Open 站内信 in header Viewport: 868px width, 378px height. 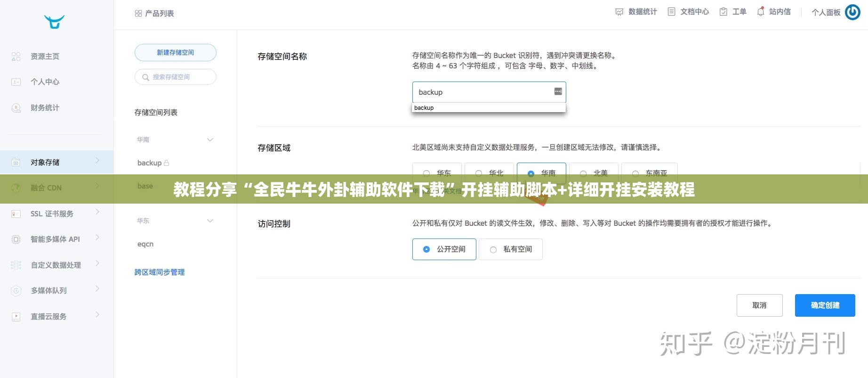780,12
